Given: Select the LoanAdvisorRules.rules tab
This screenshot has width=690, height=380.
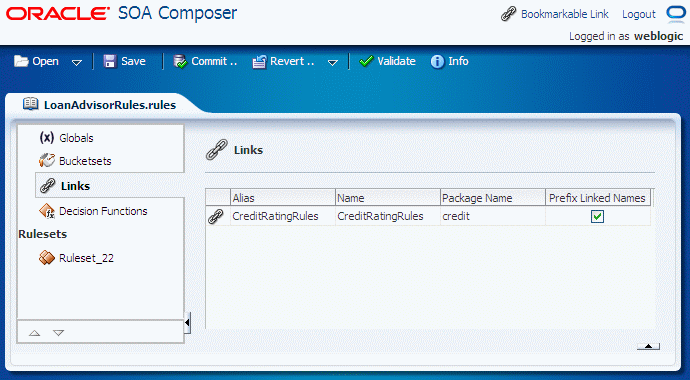Looking at the screenshot, I should (x=110, y=105).
